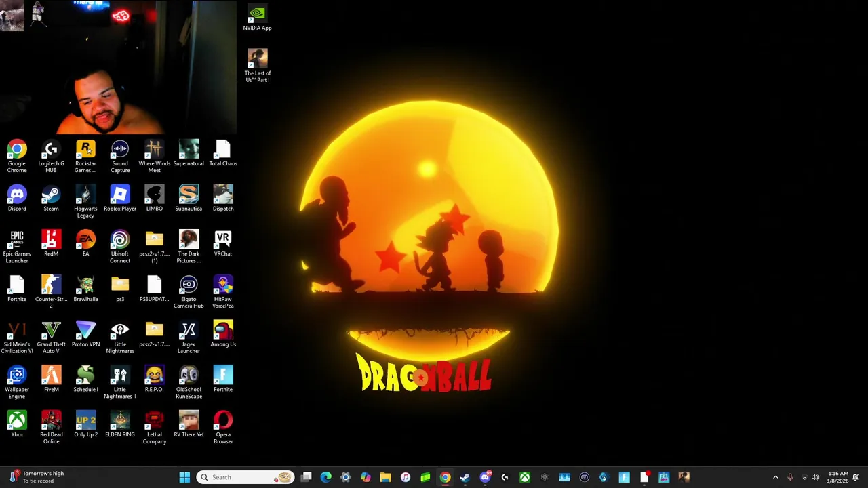Open Settings gear in taskbar
The image size is (868, 488).
pos(346,477)
